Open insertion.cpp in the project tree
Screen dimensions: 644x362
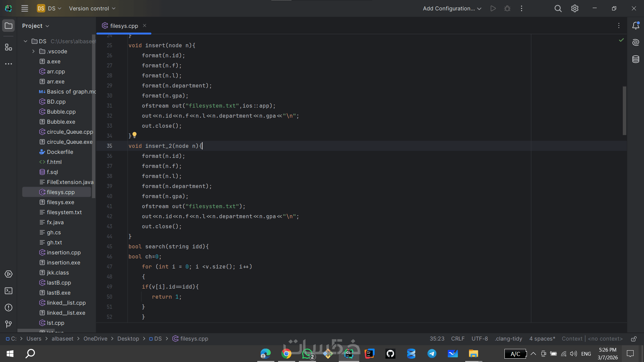pos(64,252)
